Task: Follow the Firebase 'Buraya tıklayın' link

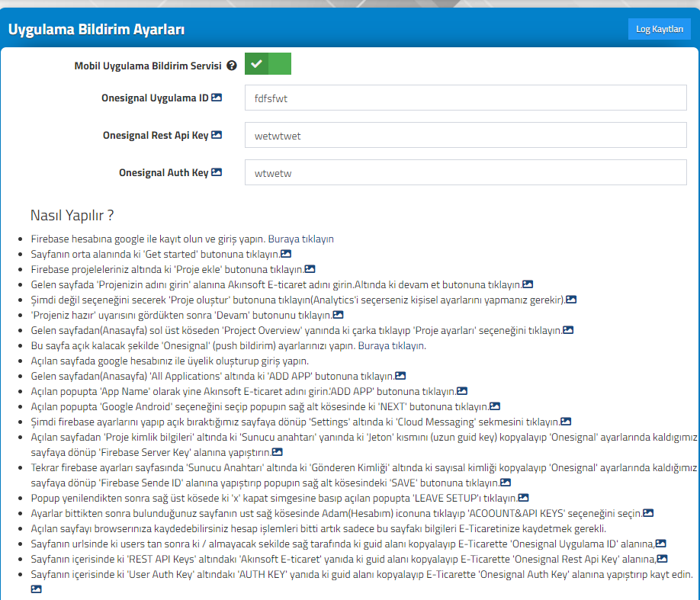Action: coord(301,239)
